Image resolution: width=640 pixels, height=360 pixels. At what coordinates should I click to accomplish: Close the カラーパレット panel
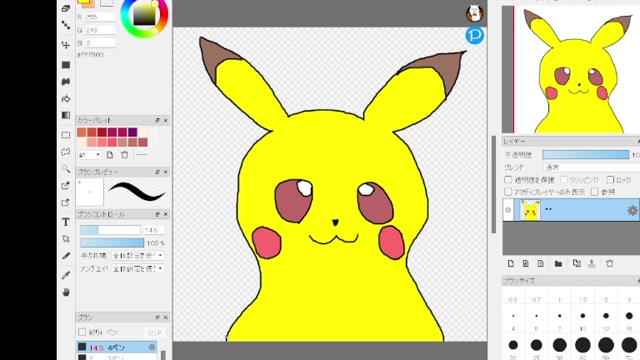click(x=165, y=120)
